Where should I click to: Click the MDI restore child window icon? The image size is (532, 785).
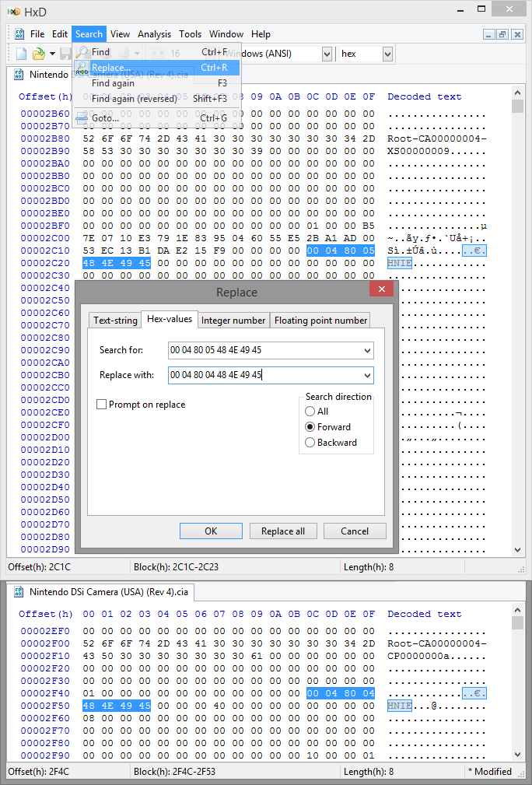click(503, 34)
